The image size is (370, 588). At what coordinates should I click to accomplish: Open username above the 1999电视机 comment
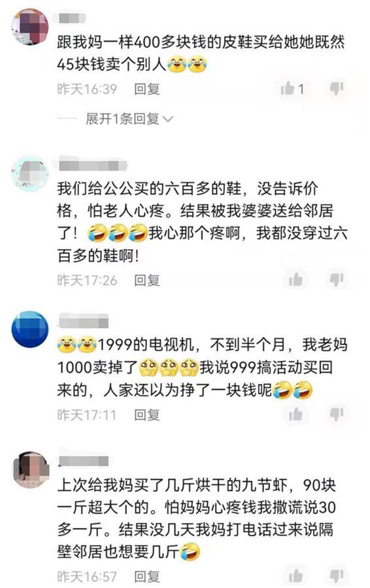[x=84, y=321]
